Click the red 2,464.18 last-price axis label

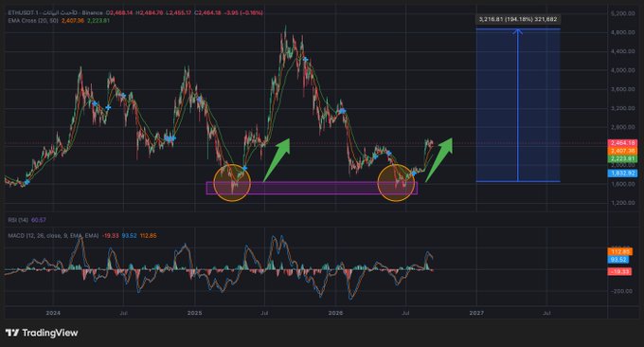[622, 143]
